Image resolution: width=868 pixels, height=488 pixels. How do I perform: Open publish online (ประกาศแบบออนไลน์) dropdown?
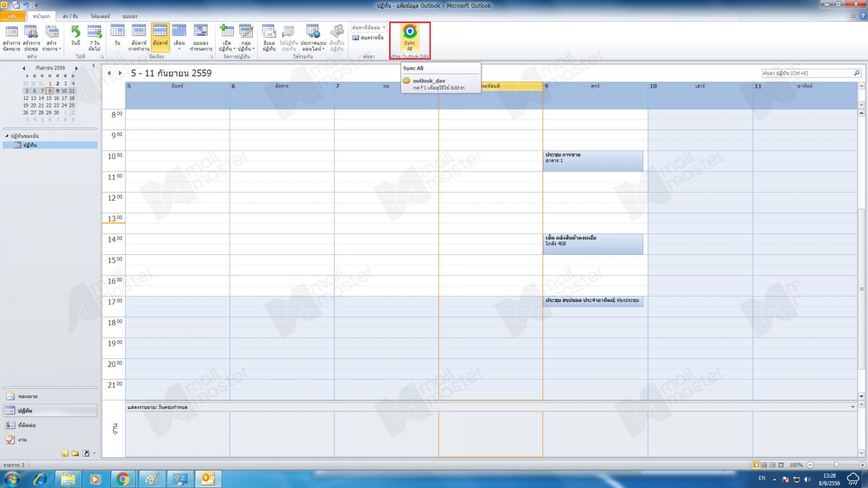tap(313, 38)
